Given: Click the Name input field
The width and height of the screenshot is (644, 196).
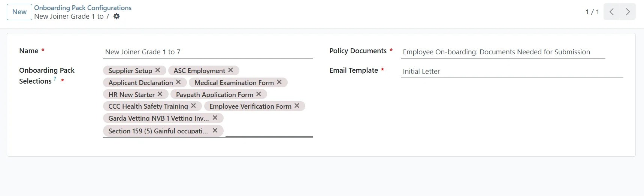Looking at the screenshot, I should (x=208, y=52).
